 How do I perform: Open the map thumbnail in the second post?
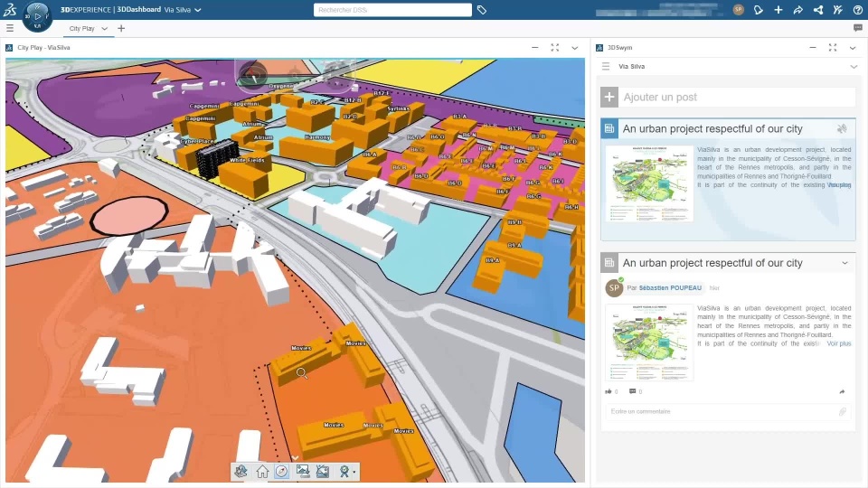[x=649, y=342]
